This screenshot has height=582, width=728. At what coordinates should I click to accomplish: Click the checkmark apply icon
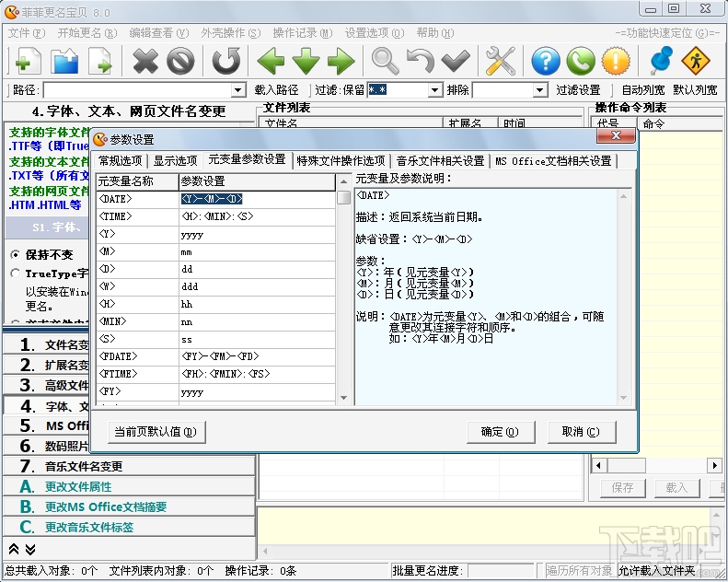pyautogui.click(x=456, y=61)
